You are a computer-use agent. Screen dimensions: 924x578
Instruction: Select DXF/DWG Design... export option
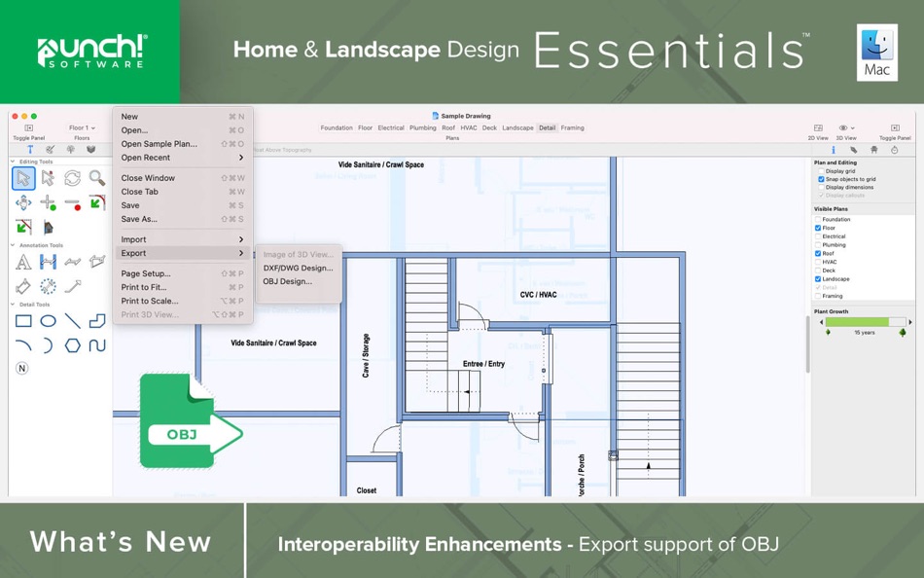pos(299,268)
